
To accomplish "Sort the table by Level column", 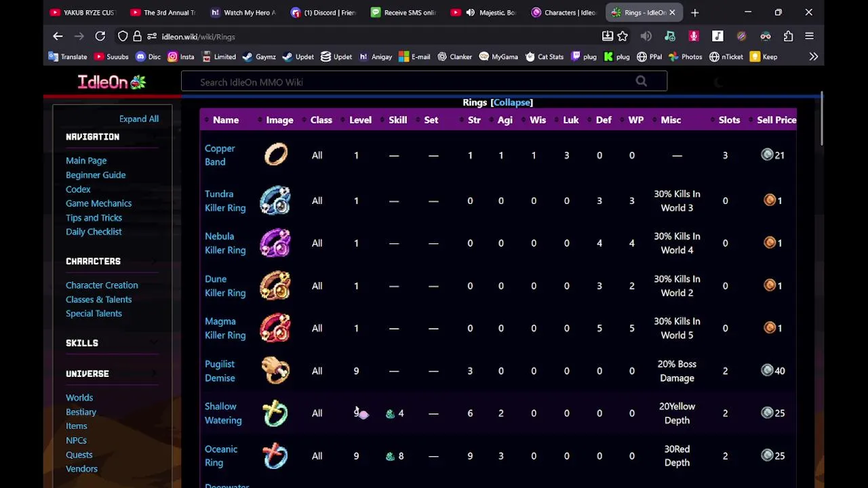I will pos(360,120).
